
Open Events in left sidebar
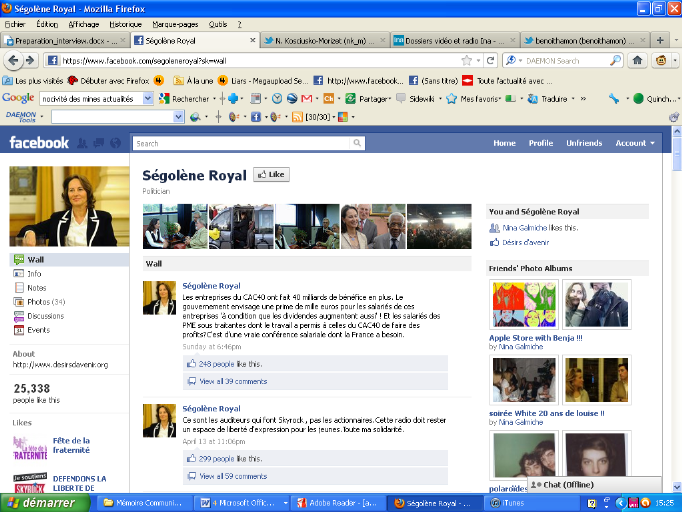[x=38, y=329]
